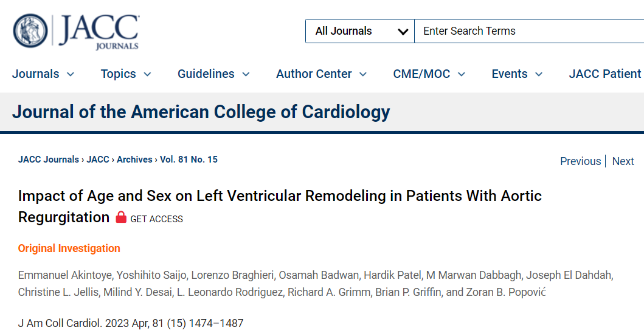Screen dimensions: 644x330
Task: Open the All Journals dropdown
Action: point(360,31)
